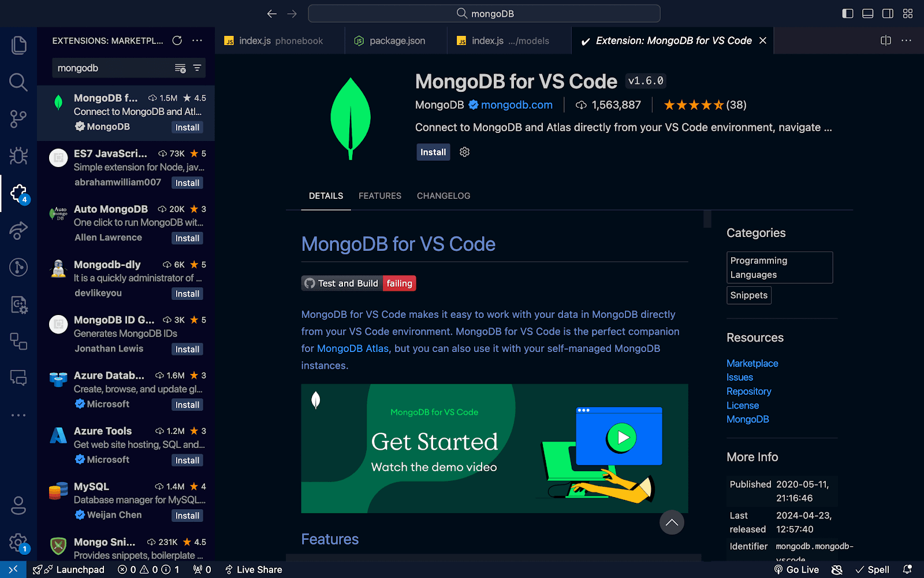This screenshot has height=578, width=924.
Task: Click the Test and Build failing badge
Action: coord(359,283)
